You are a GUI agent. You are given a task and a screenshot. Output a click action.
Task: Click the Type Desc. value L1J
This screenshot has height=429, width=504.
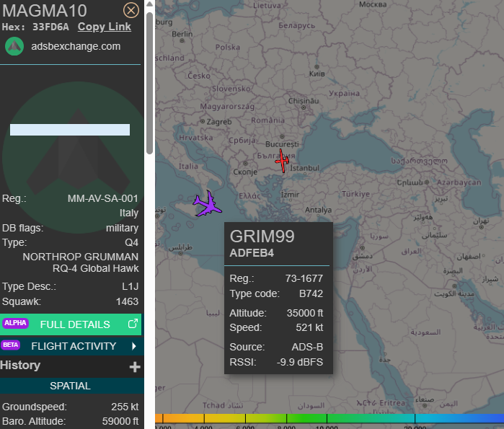[x=131, y=286]
